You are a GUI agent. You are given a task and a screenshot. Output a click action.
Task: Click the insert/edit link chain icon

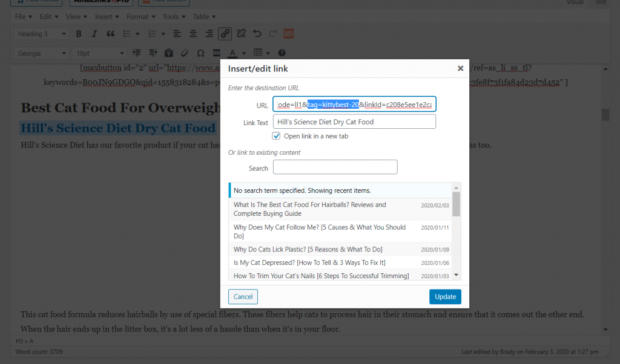pos(225,34)
